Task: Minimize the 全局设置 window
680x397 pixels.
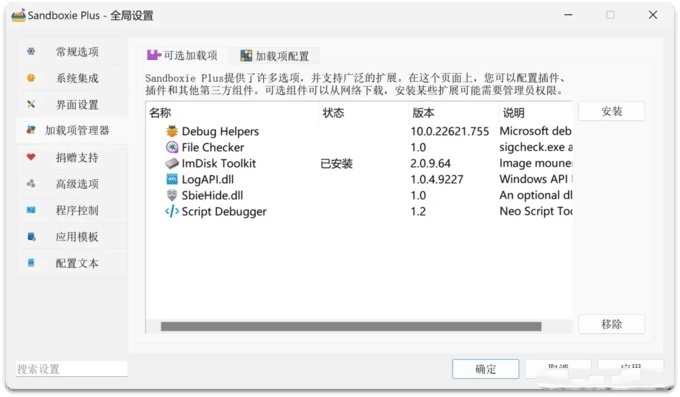Action: coord(569,15)
